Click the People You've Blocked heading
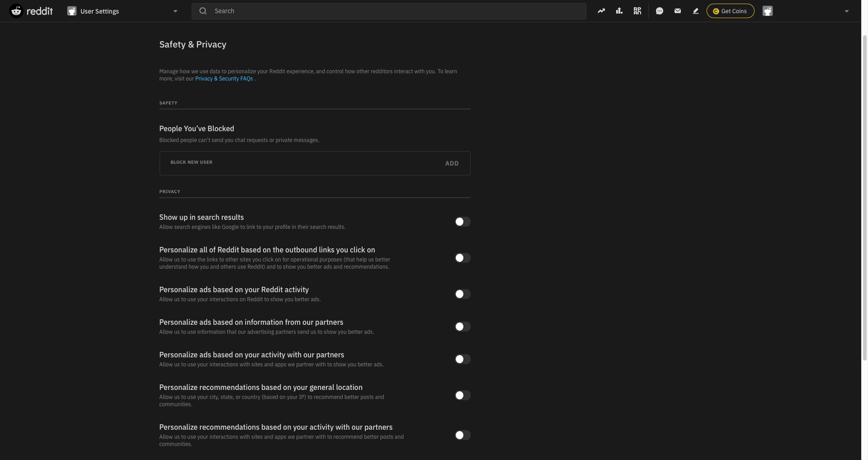Image resolution: width=868 pixels, height=460 pixels. click(x=197, y=128)
